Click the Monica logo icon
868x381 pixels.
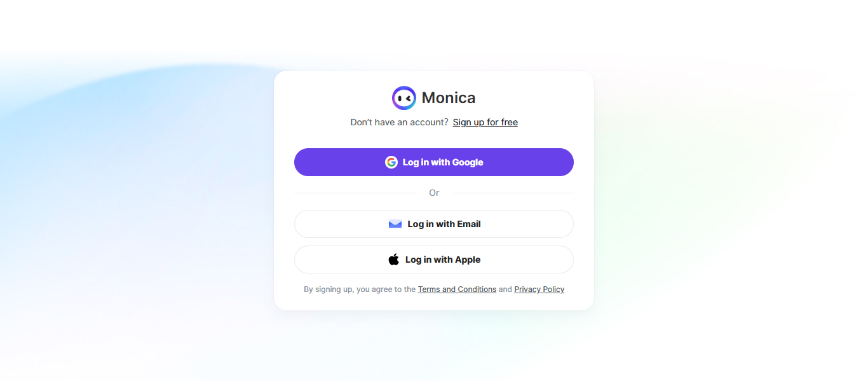[x=404, y=98]
